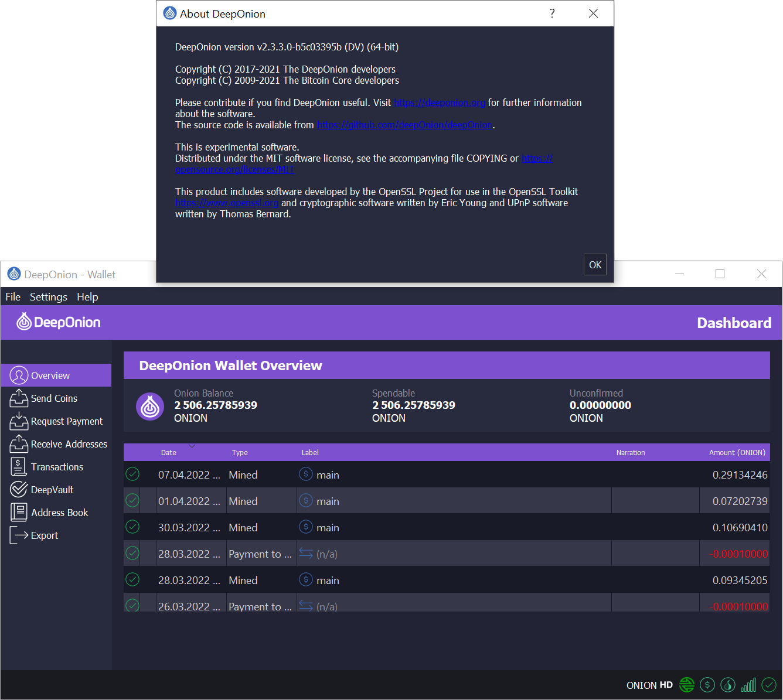Click the arrows icon on 28.03.2022 payment label
The image size is (783, 700).
point(306,553)
